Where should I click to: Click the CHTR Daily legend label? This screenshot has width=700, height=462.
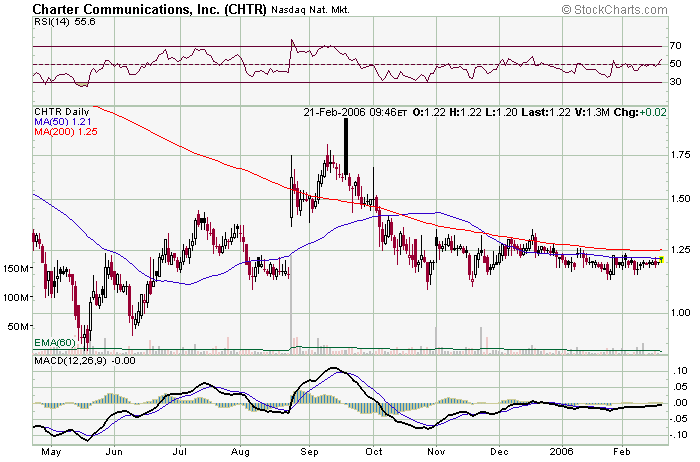pos(62,111)
